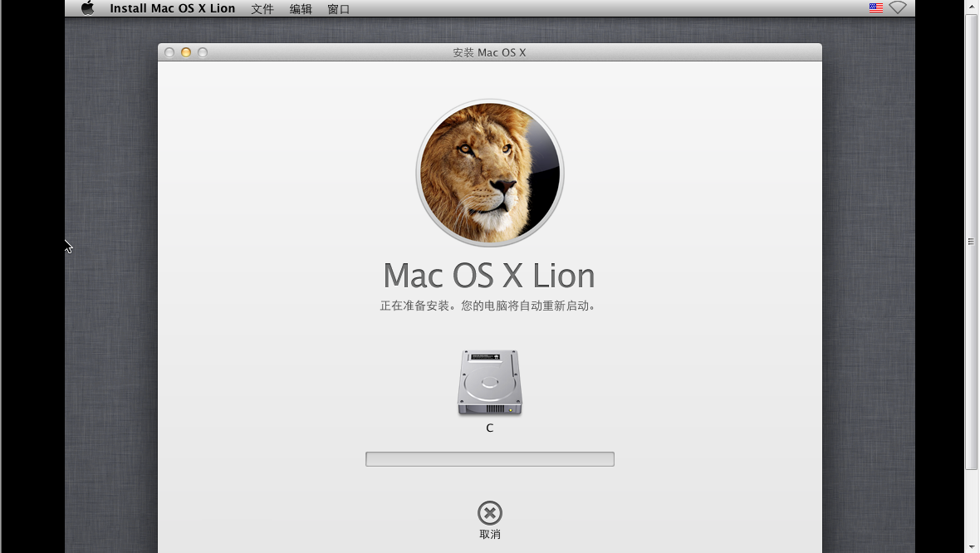Click the Mac OS X Lion title text
Screen dimensions: 980x553
click(488, 276)
